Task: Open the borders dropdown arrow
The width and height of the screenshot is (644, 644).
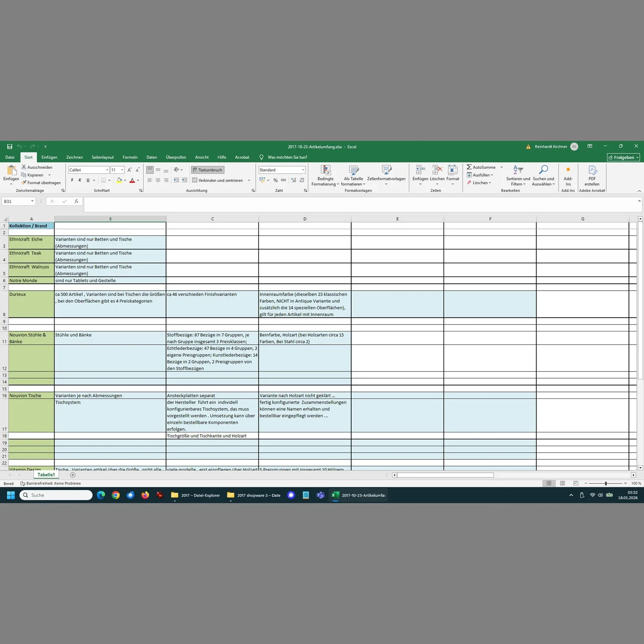Action: tap(109, 180)
